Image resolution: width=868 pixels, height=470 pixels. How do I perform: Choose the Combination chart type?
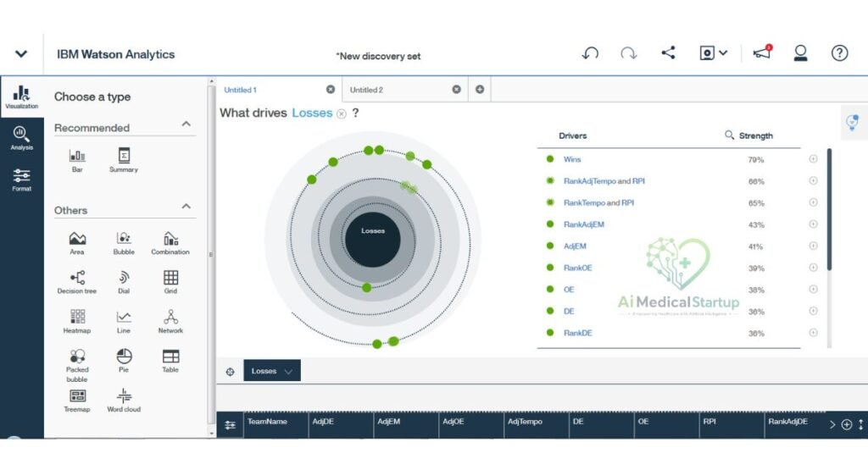tap(170, 243)
